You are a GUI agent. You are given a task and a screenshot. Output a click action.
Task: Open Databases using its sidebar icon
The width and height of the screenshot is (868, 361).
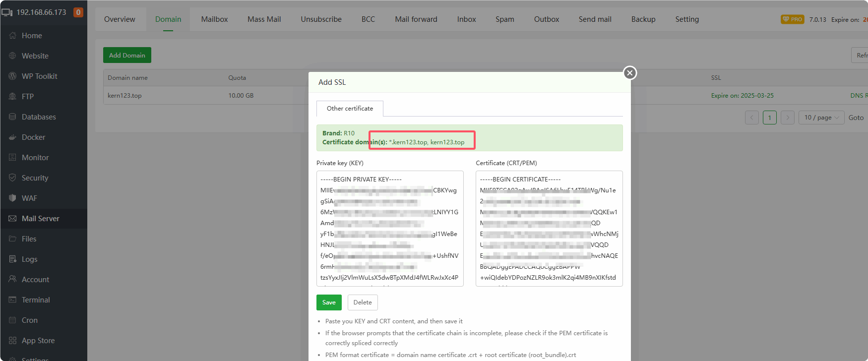click(12, 117)
